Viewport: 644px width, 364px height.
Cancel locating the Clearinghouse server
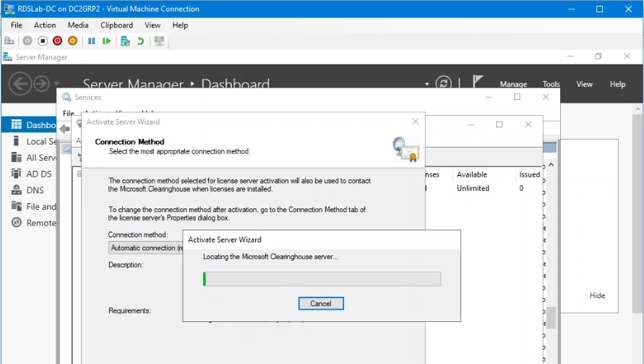coord(321,303)
